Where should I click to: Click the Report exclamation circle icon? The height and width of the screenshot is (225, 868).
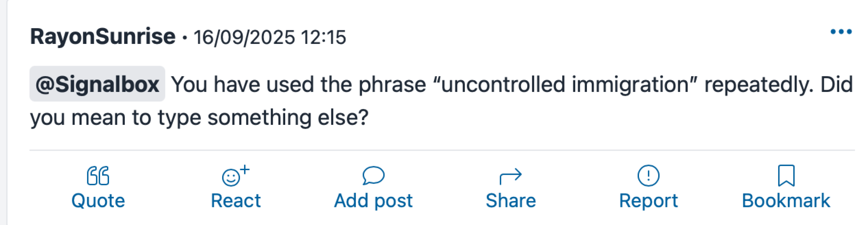pyautogui.click(x=648, y=175)
